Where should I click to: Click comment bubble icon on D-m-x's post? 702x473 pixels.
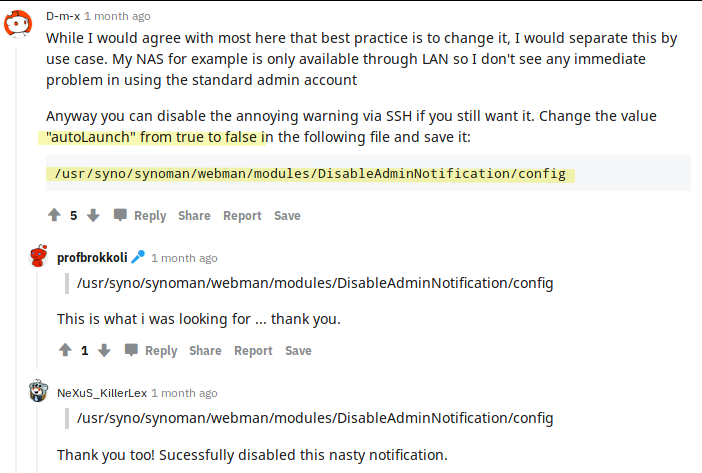(120, 215)
